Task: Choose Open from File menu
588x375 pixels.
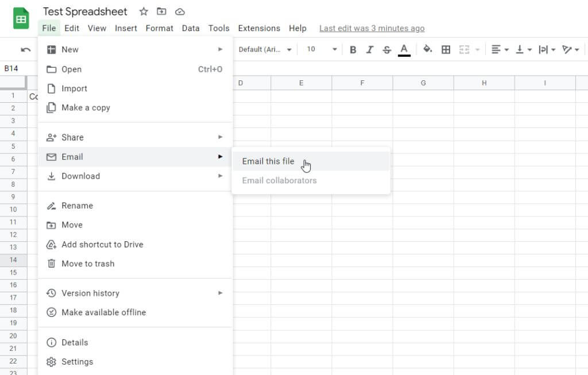Action: pos(135,69)
